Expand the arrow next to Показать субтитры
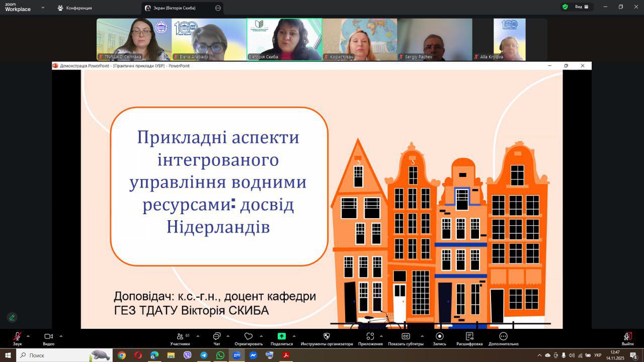The height and width of the screenshot is (362, 644). tap(422, 336)
